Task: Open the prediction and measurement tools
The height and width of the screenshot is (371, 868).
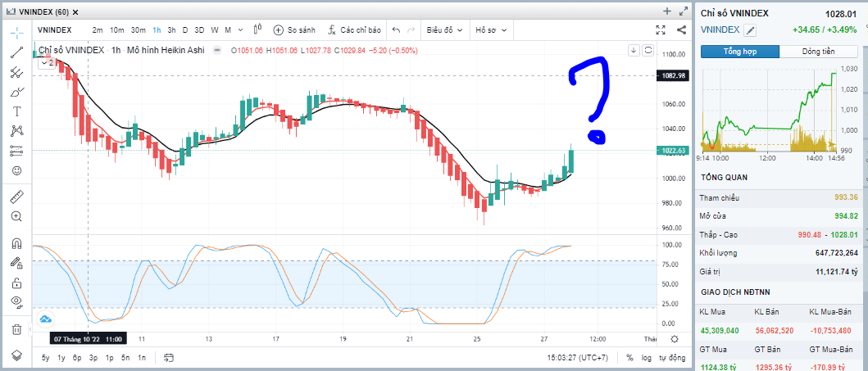Action: (17, 151)
